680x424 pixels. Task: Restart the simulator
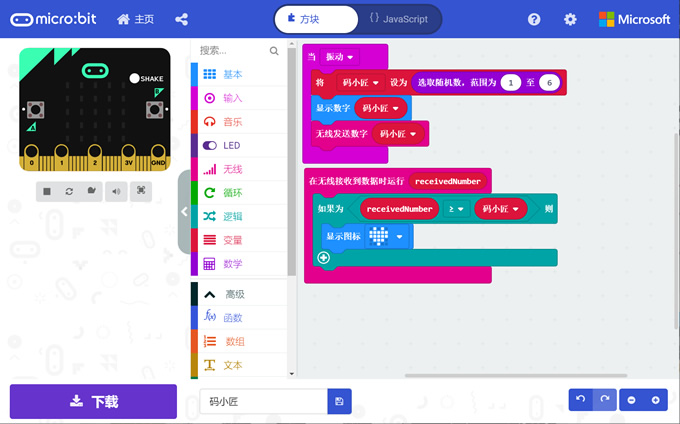69,191
